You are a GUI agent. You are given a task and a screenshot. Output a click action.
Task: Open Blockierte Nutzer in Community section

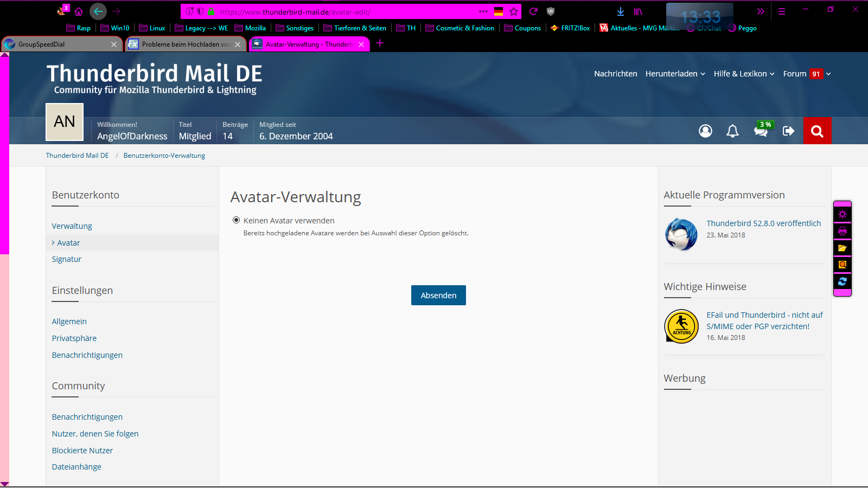point(82,451)
